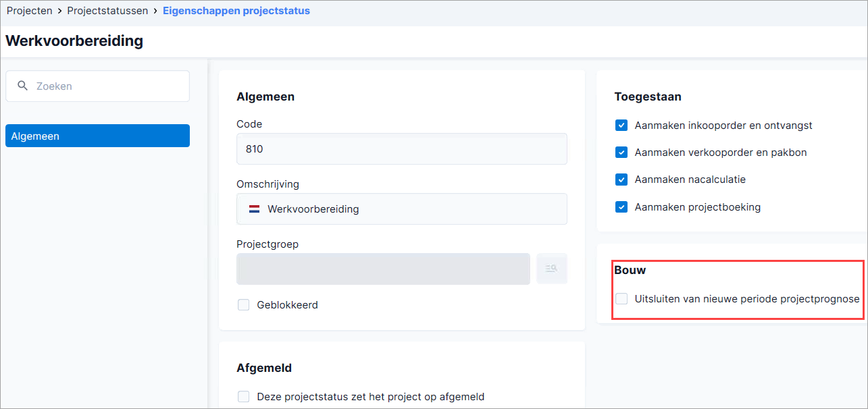This screenshot has height=409, width=868.
Task: Go to Projecten in the breadcrumb
Action: click(x=30, y=11)
